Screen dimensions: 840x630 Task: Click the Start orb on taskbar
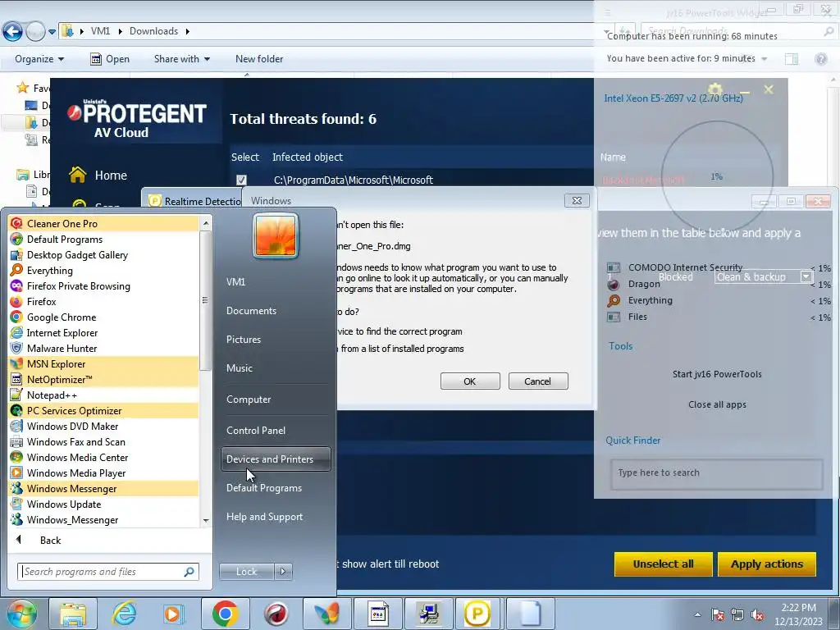21,614
